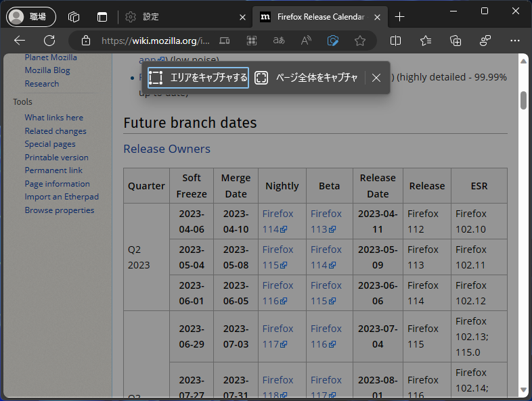View site information lock icon

pyautogui.click(x=86, y=41)
